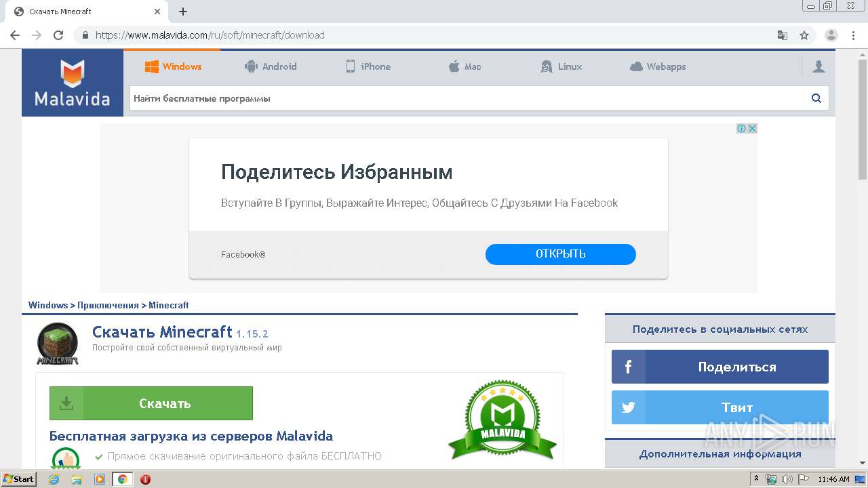This screenshot has height=488, width=868.
Task: Click the Поделитесь Избранным ad headline
Action: (336, 172)
